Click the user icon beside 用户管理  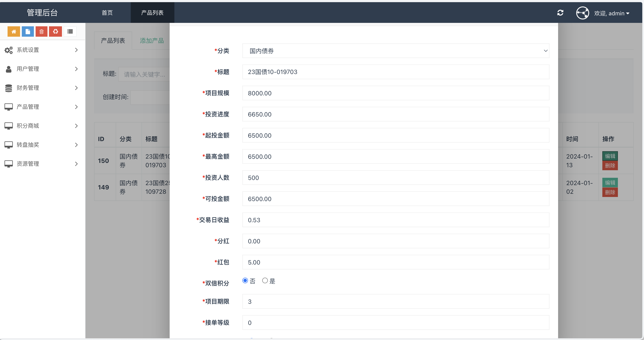pos(9,69)
